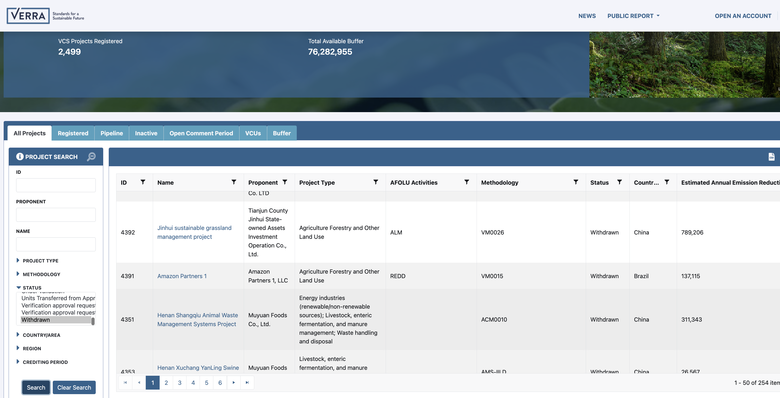
Task: Click the ID search input field
Action: point(56,185)
